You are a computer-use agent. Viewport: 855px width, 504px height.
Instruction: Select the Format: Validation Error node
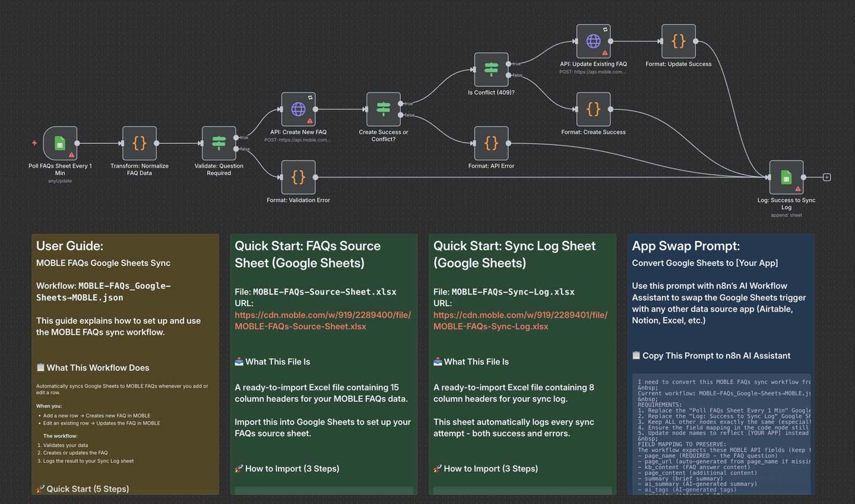[298, 177]
